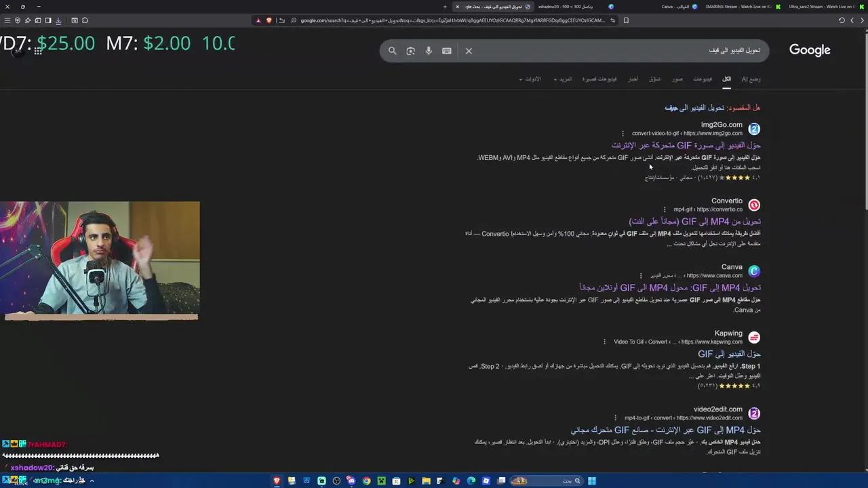This screenshot has width=868, height=488.
Task: Open on-screen keyboard icon in search box
Action: (x=447, y=51)
